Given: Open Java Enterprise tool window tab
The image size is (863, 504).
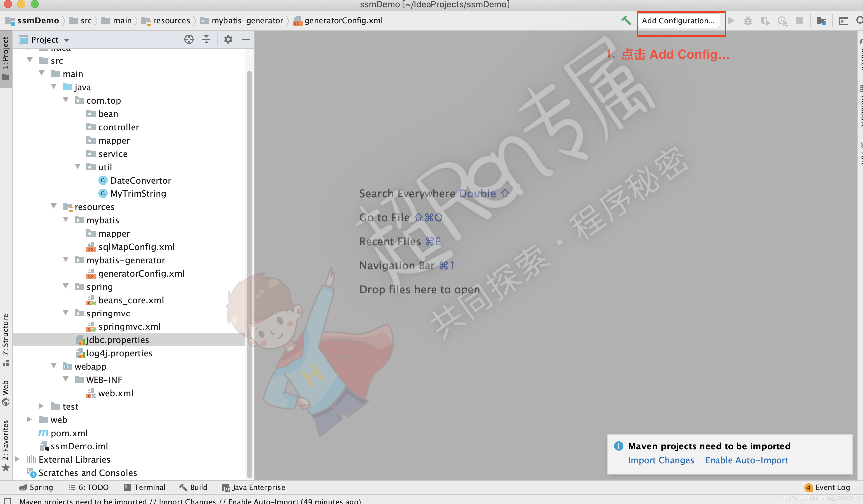Looking at the screenshot, I should (254, 487).
